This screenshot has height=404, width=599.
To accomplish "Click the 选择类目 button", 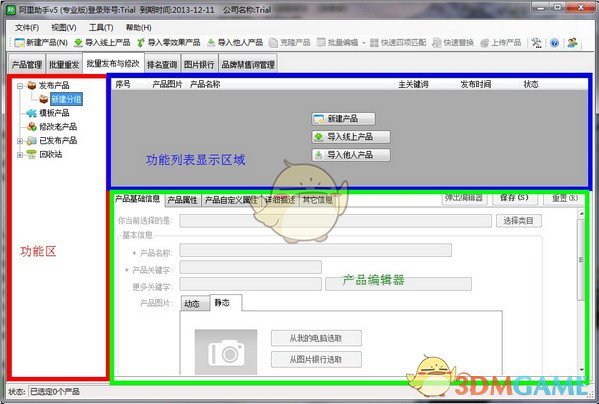I will click(519, 221).
